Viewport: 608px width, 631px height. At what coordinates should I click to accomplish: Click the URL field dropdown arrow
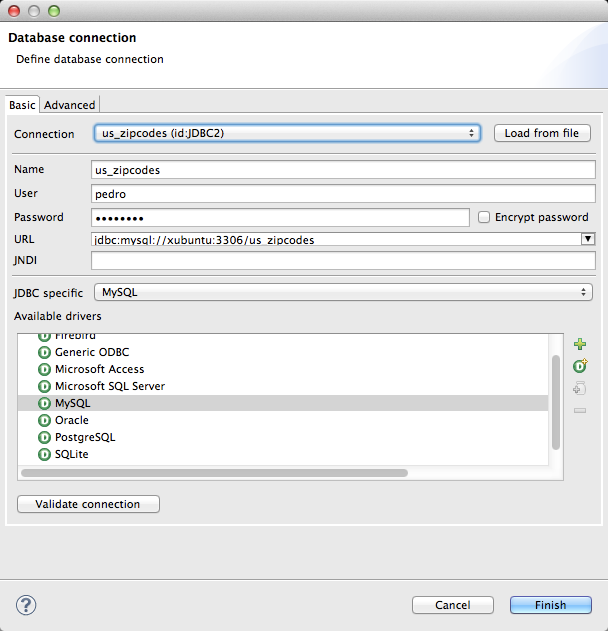(588, 239)
